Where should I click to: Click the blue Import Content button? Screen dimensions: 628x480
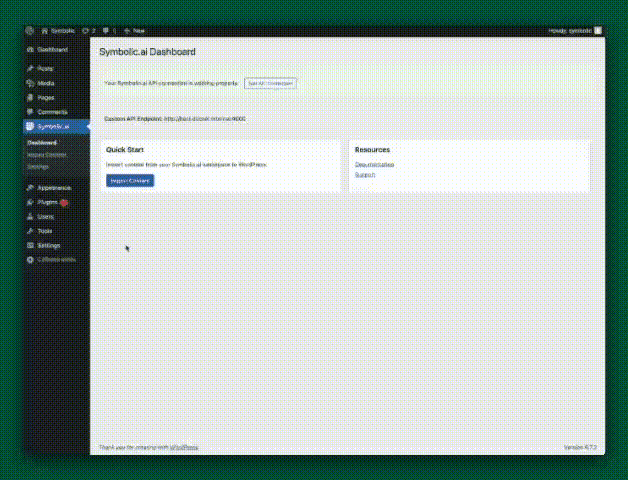(130, 181)
